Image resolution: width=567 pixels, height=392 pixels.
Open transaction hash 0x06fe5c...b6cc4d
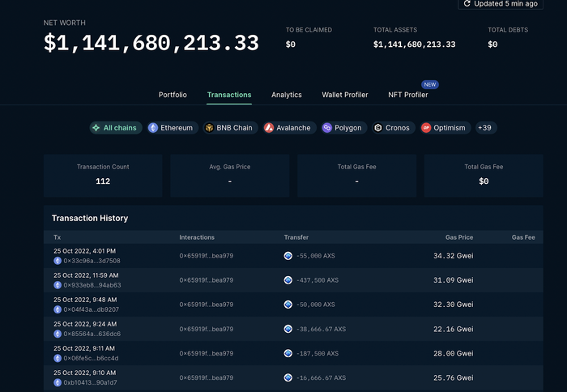pyautogui.click(x=91, y=358)
